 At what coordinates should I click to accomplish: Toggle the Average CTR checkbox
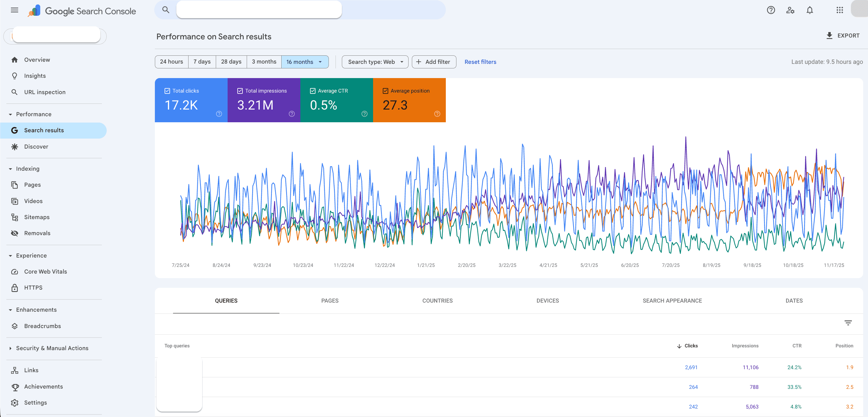tap(313, 90)
